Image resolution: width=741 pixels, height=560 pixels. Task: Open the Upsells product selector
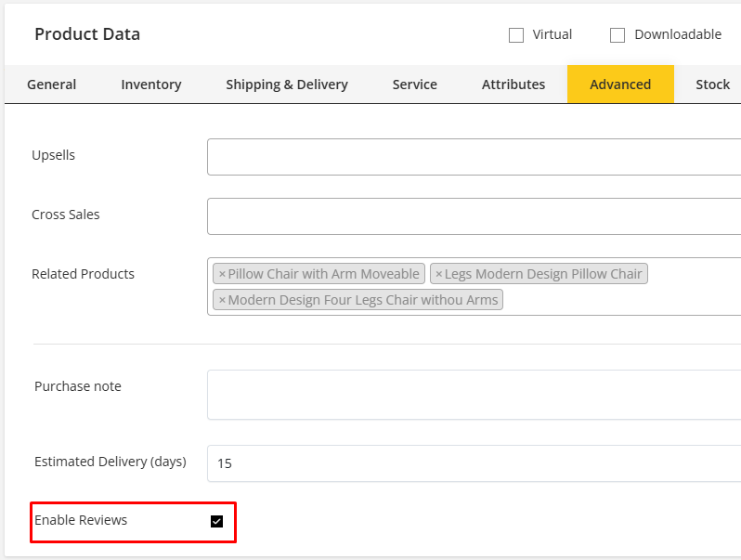pyautogui.click(x=474, y=157)
